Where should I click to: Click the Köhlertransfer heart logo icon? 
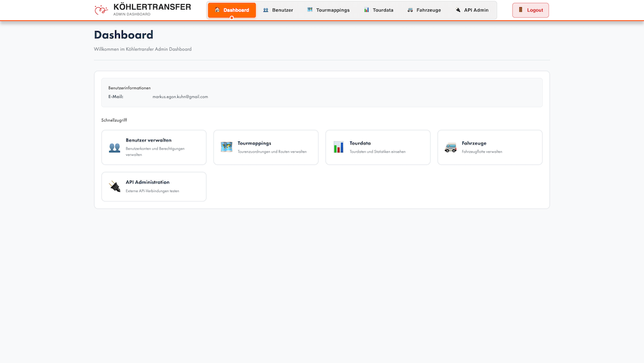(x=101, y=10)
